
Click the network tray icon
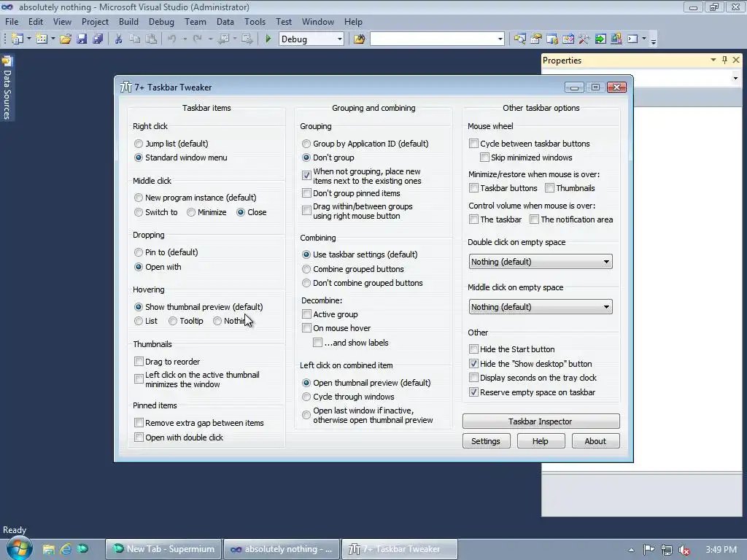click(667, 550)
